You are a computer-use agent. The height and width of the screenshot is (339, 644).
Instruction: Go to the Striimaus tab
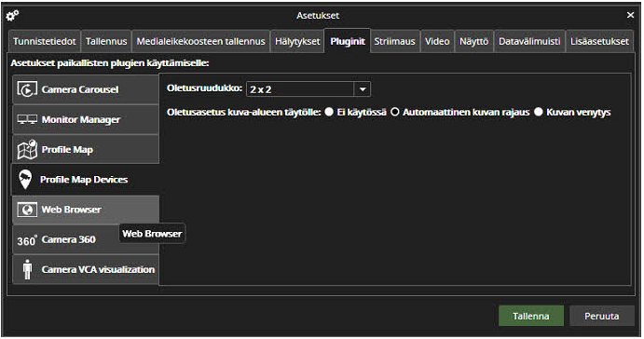395,42
